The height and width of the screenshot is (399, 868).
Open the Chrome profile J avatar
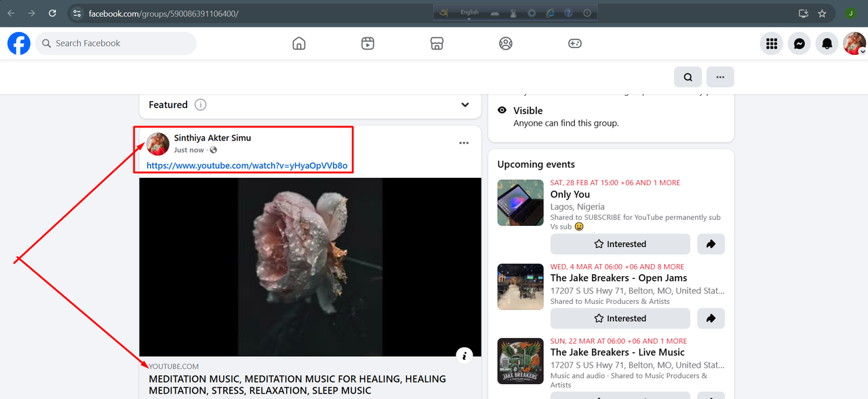pos(850,14)
